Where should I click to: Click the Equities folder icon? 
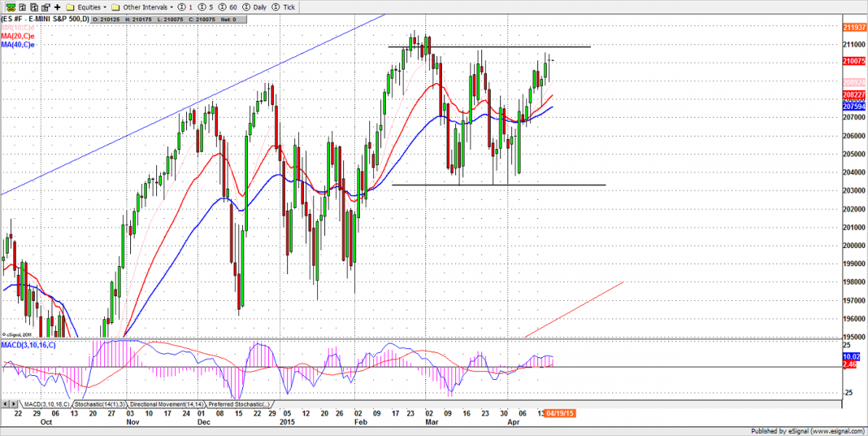tap(70, 6)
